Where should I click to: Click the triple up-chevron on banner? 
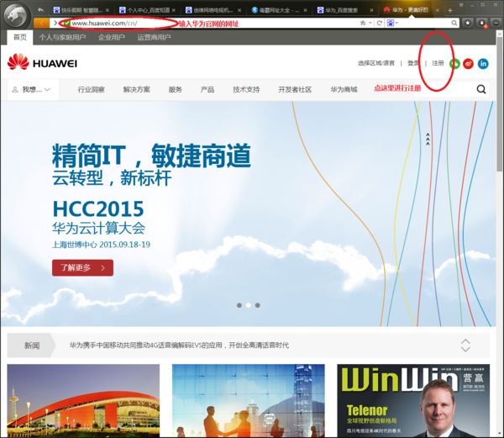pyautogui.click(x=428, y=139)
